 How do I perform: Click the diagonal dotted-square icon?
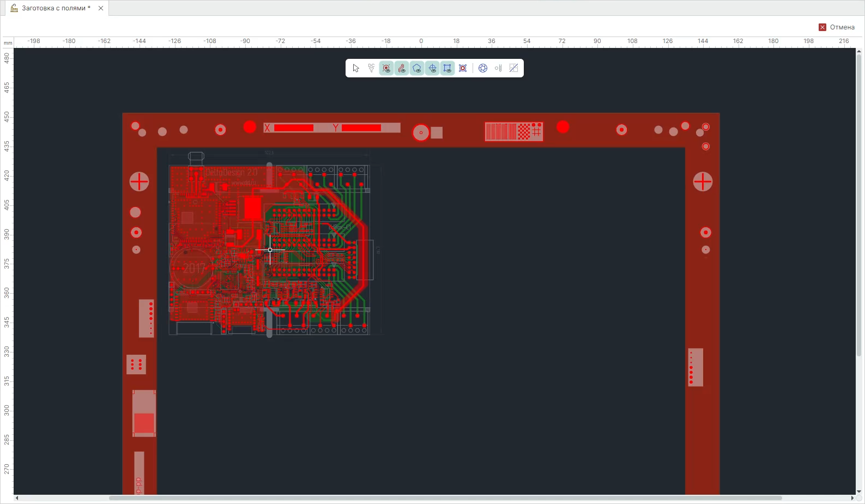513,68
